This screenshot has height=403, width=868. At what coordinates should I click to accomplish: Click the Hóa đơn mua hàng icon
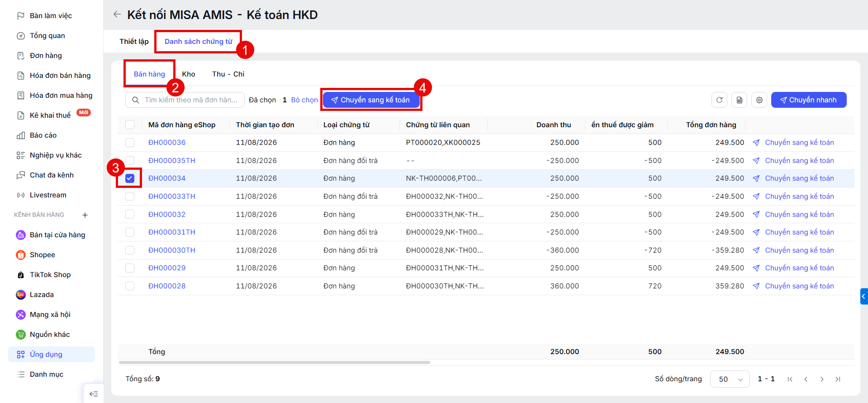[21, 96]
